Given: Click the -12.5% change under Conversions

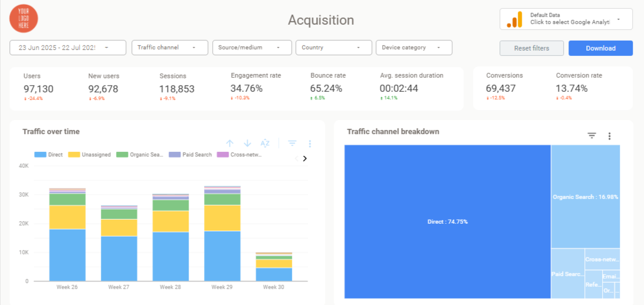Looking at the screenshot, I should [x=495, y=98].
